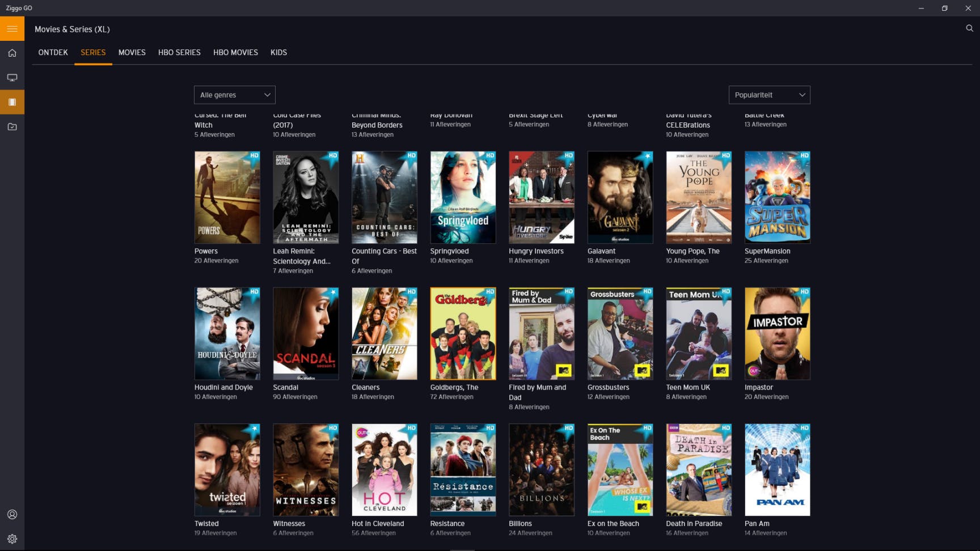Open The Goldbergs poster
This screenshot has height=551, width=980.
[463, 333]
